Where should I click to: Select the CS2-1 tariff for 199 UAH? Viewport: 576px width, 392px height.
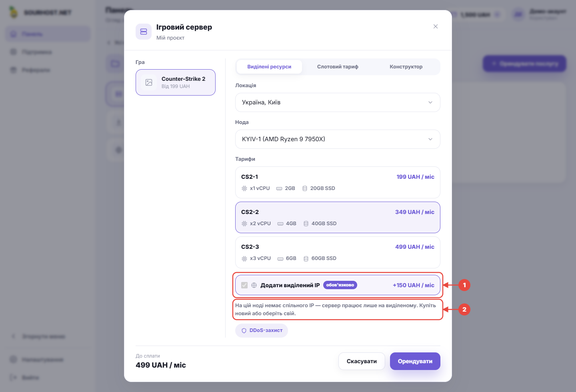[338, 182]
